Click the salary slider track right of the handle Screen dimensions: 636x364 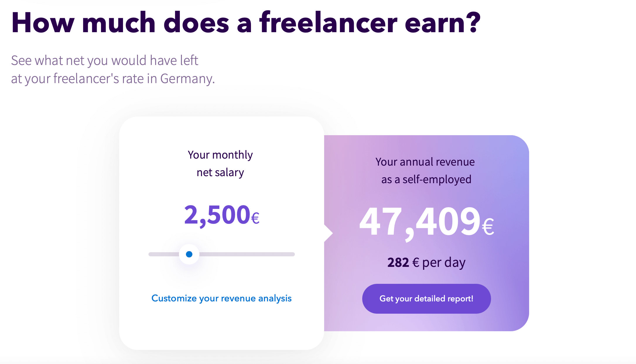249,254
